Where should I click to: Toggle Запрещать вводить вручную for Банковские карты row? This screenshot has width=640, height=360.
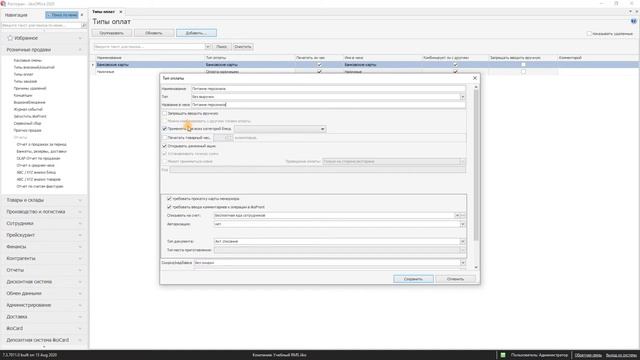[x=523, y=64]
